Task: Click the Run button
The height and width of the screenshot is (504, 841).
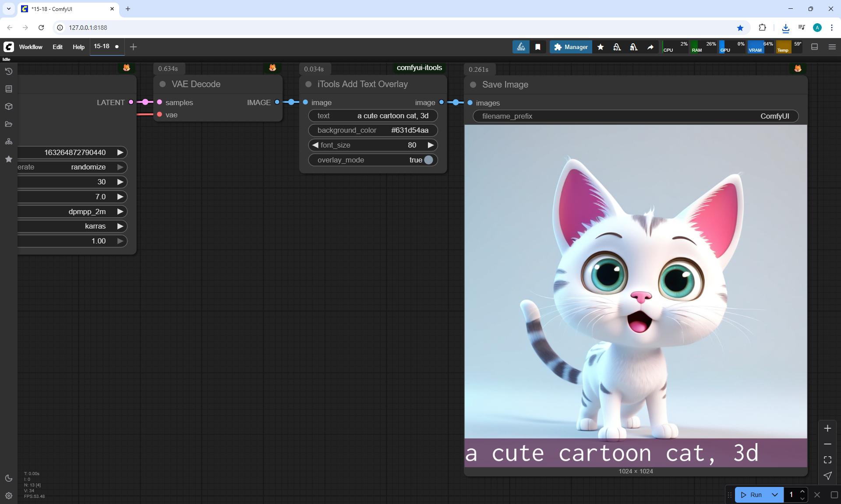Action: point(752,495)
